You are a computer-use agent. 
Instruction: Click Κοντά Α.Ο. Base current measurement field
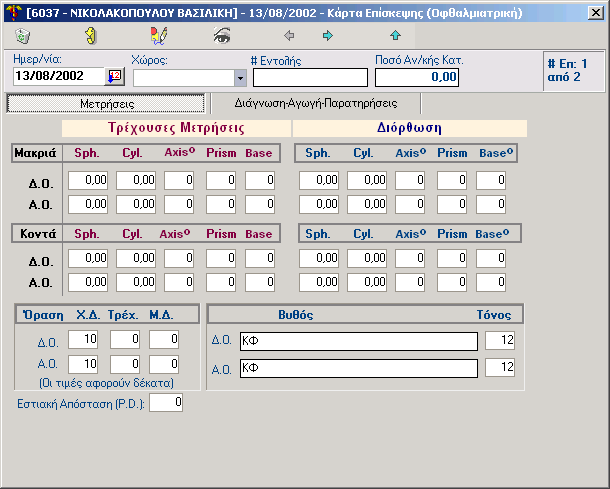click(x=260, y=282)
